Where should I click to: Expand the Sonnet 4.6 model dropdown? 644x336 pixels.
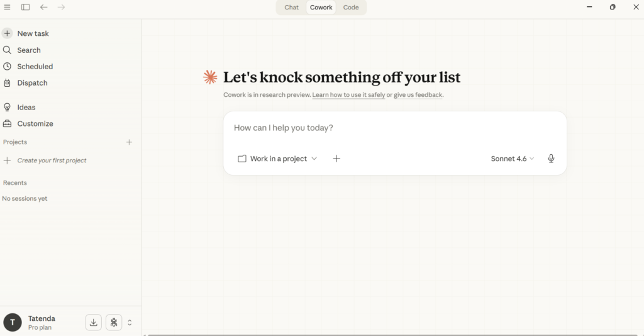point(512,159)
